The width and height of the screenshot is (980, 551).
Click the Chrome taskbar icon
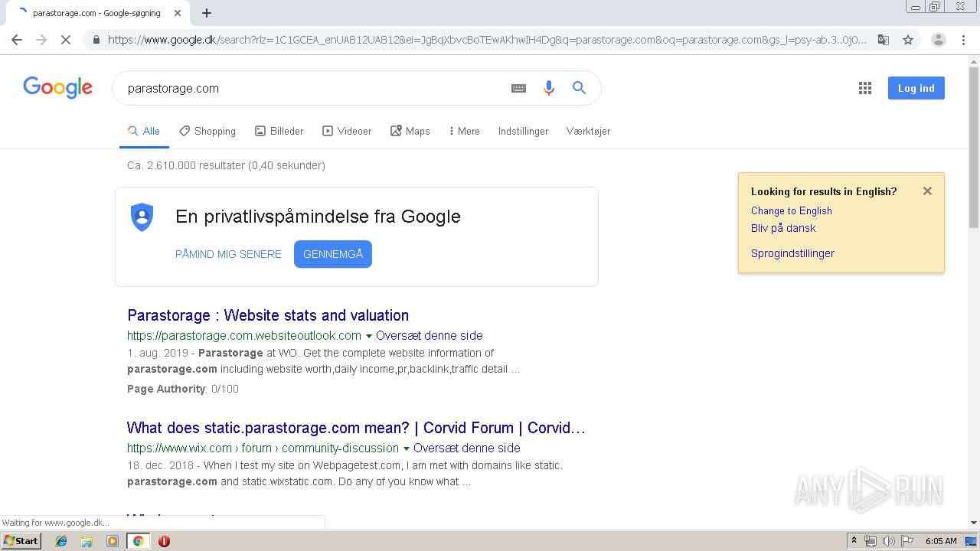[x=138, y=541]
